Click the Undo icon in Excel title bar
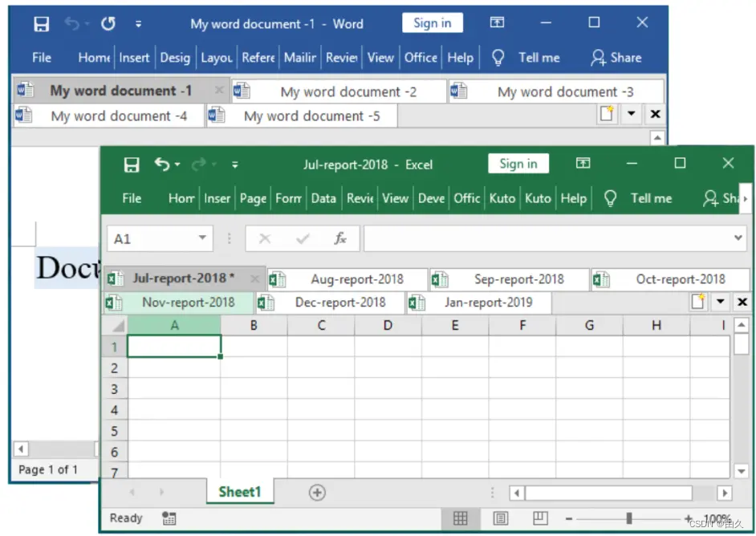The height and width of the screenshot is (536, 756). 162,164
